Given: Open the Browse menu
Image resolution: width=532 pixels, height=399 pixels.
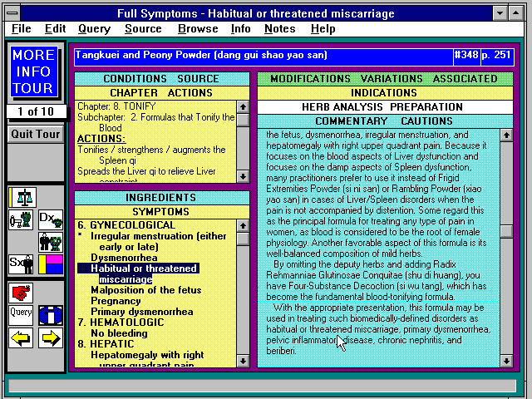Looking at the screenshot, I should tap(198, 28).
